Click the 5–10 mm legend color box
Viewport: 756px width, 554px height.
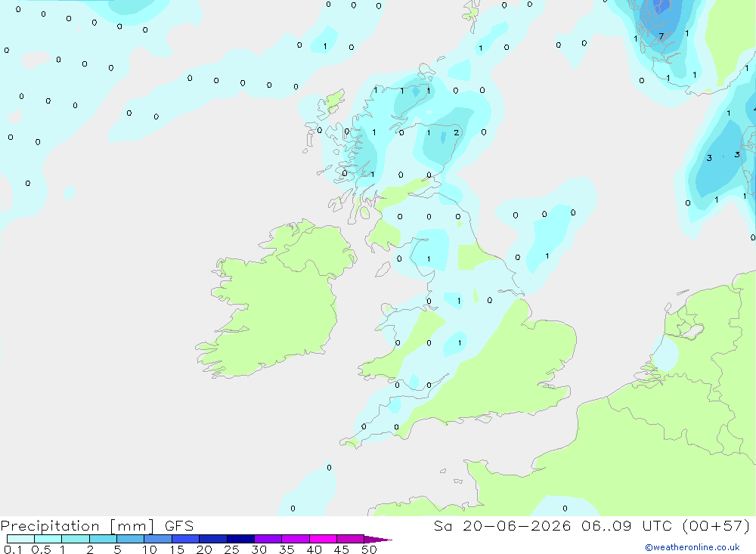(x=131, y=539)
